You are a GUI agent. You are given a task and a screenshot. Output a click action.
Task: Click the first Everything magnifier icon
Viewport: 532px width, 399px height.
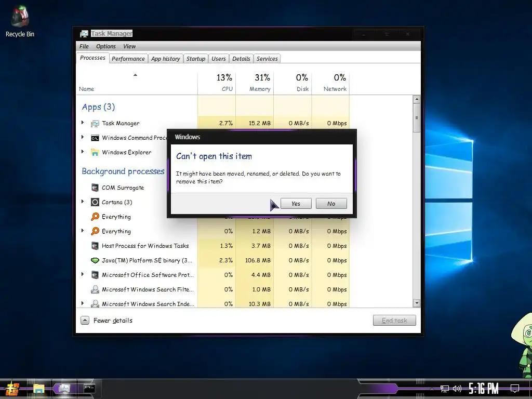coord(95,217)
